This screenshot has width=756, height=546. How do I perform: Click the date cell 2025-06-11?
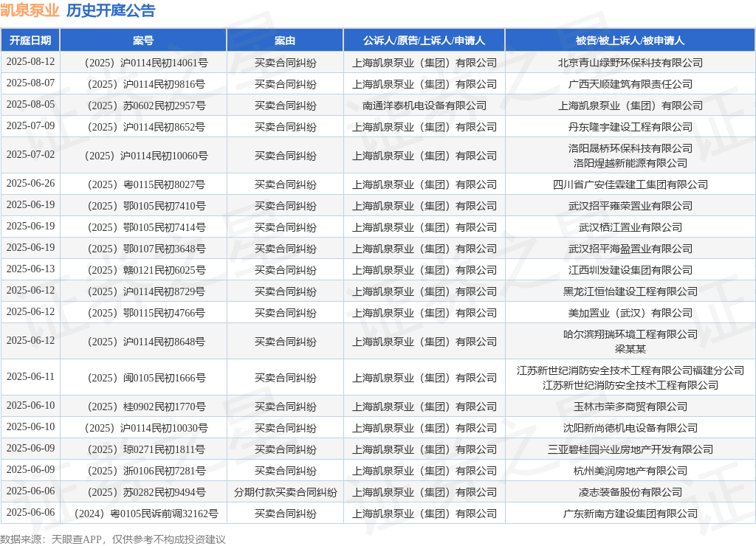pyautogui.click(x=30, y=377)
